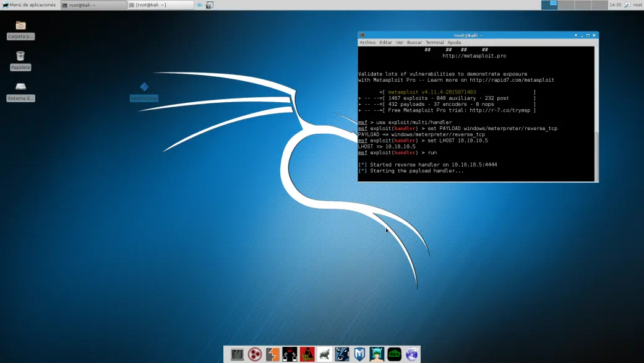The image size is (644, 363).
Task: Switch to active root@kali taskbar window
Action: (93, 5)
